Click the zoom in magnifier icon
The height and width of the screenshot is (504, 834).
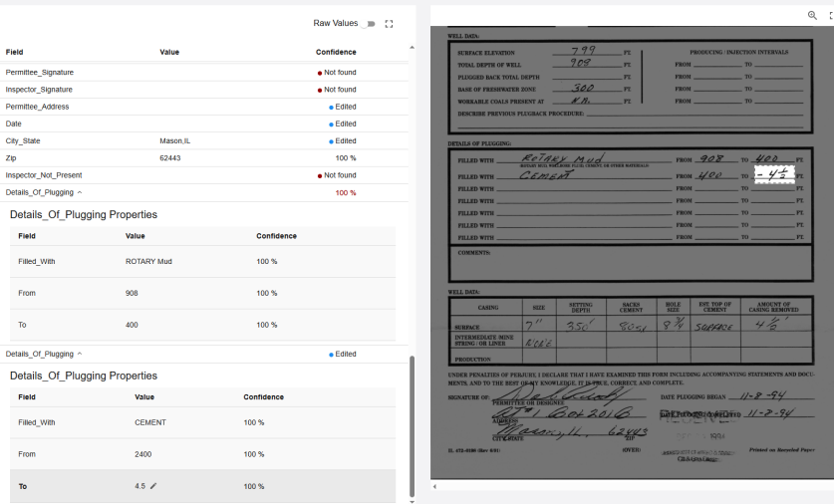pos(812,15)
